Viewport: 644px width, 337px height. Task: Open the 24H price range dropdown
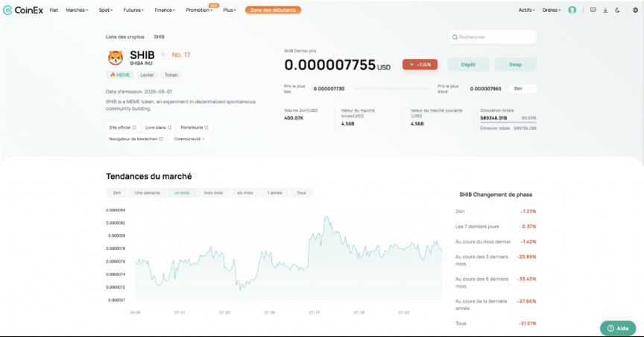(523, 89)
